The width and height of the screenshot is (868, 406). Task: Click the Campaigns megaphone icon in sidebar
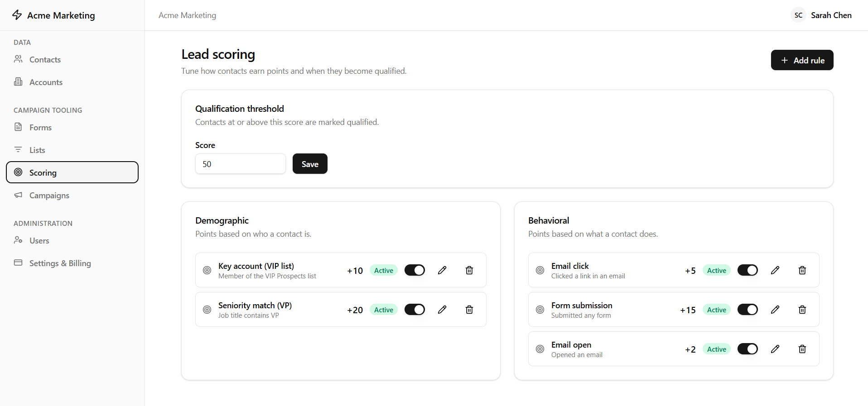coord(18,195)
